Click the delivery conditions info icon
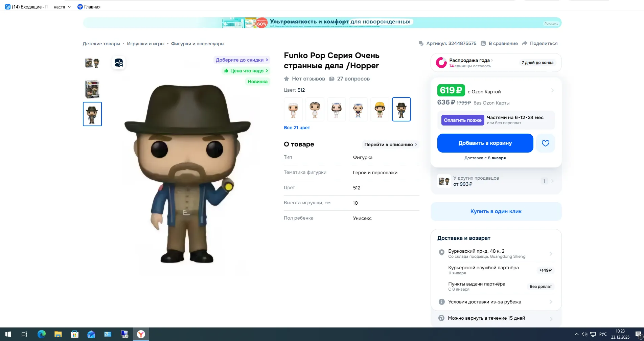The height and width of the screenshot is (341, 644). pyautogui.click(x=441, y=302)
